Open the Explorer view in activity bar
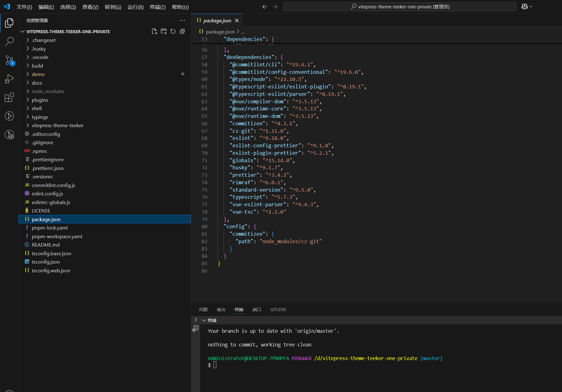The width and height of the screenshot is (562, 392). click(x=9, y=23)
